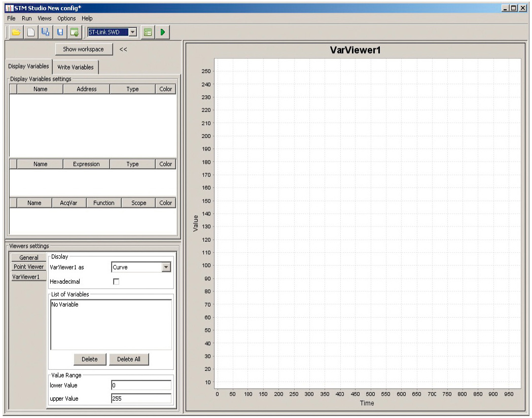Select No Variable in the variables list
This screenshot has width=532, height=418.
click(65, 305)
